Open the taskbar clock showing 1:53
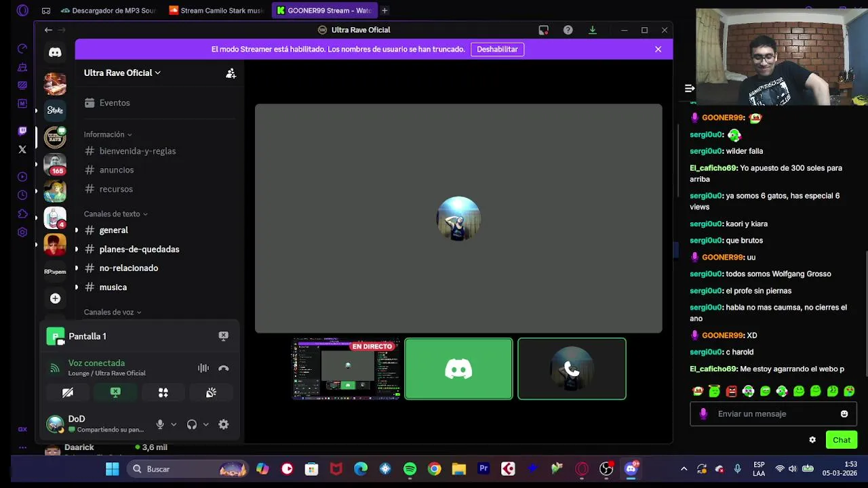The width and height of the screenshot is (868, 488). pos(840,469)
